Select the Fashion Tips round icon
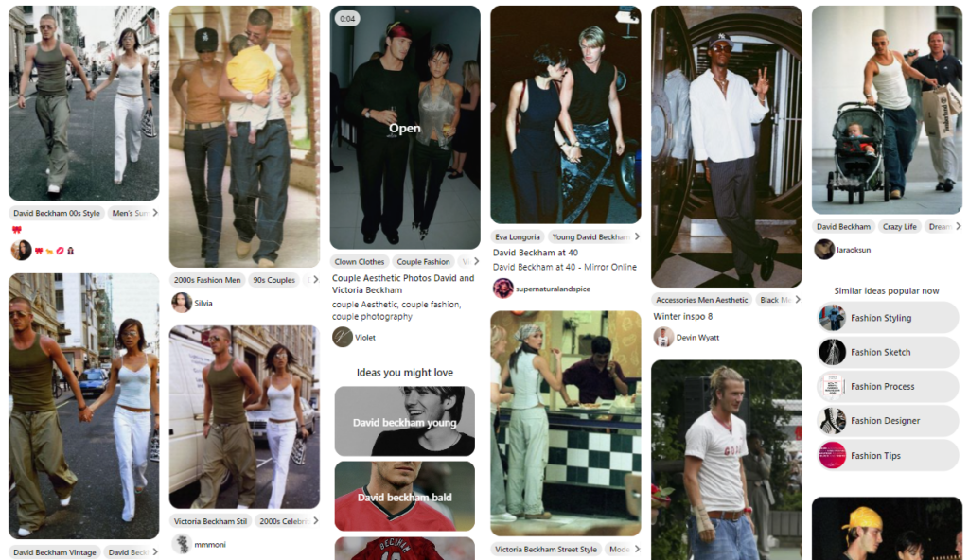Image resolution: width=969 pixels, height=560 pixels. [832, 456]
